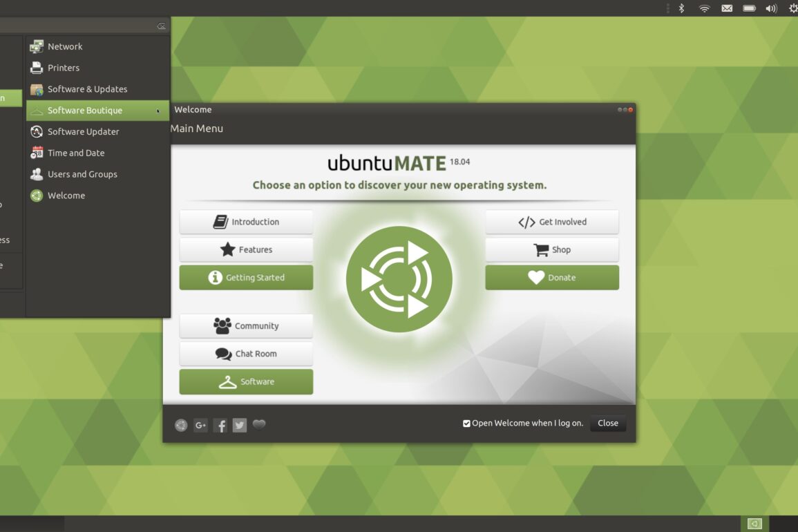The height and width of the screenshot is (532, 798).
Task: Close the Welcome dialog via Close button
Action: 608,423
